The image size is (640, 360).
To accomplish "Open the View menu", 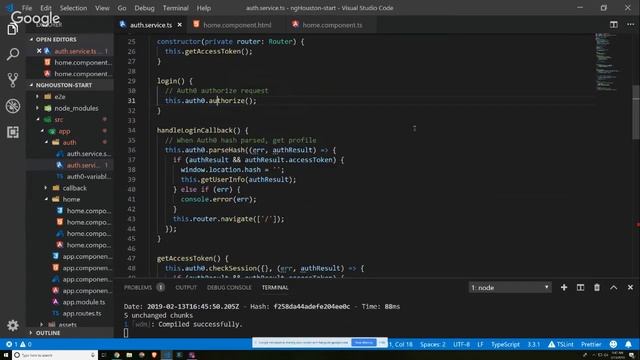I will click(102, 8).
